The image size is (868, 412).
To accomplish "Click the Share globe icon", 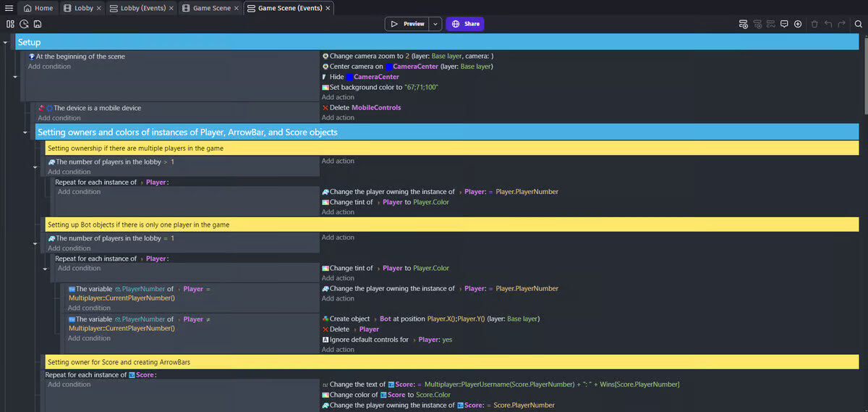I will [x=456, y=24].
